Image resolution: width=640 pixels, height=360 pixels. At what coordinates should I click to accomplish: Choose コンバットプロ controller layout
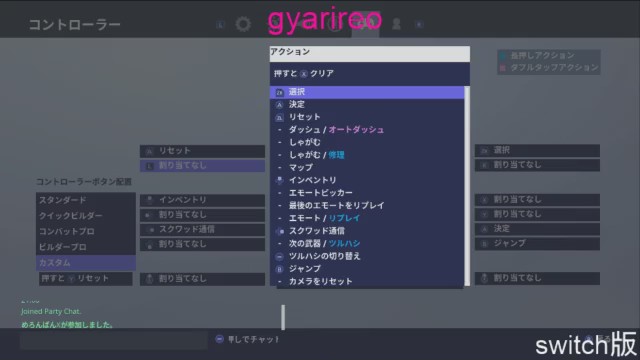point(86,231)
